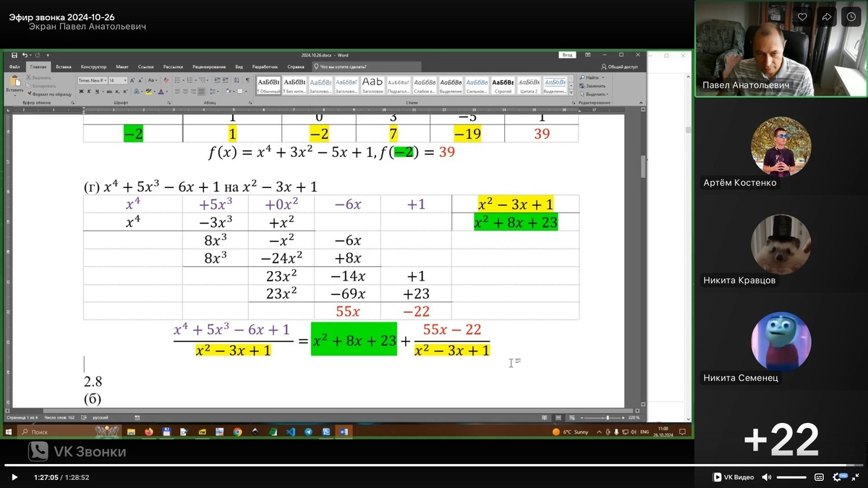Apply the Цитата 2 style

point(529,86)
